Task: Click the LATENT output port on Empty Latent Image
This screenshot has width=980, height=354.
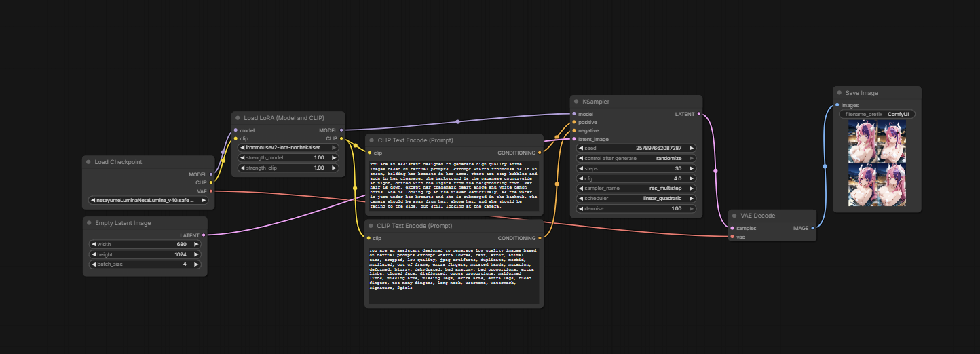Action: coord(204,235)
